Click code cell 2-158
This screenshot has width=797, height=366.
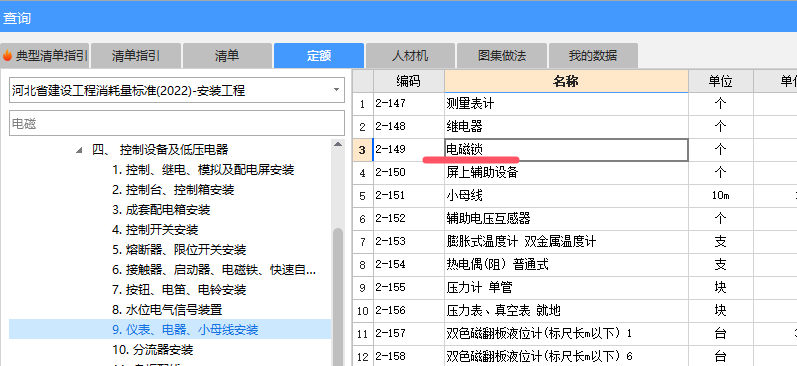[409, 356]
